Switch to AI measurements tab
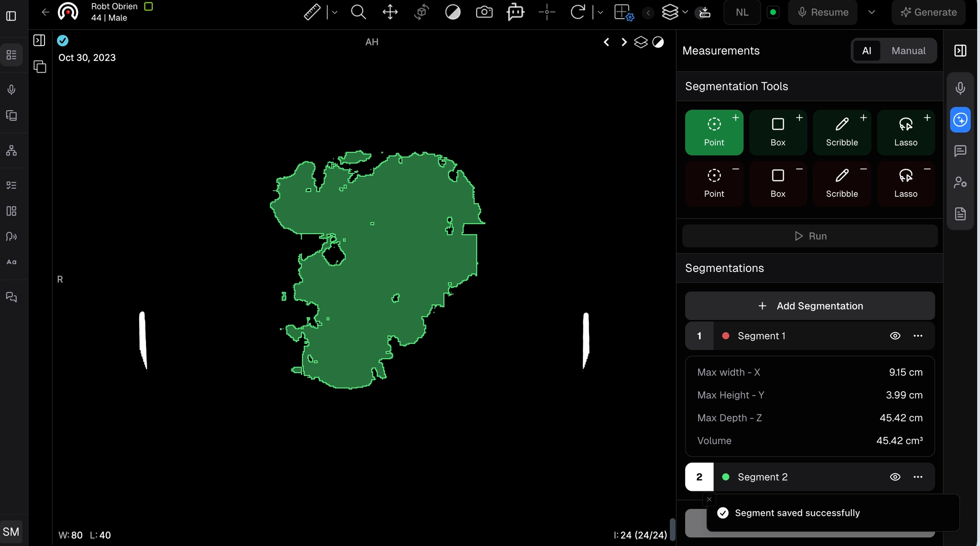 coord(867,51)
